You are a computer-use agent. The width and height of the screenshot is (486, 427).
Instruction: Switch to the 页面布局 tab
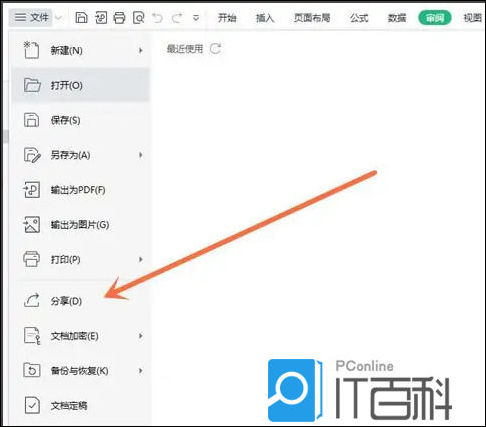(312, 17)
